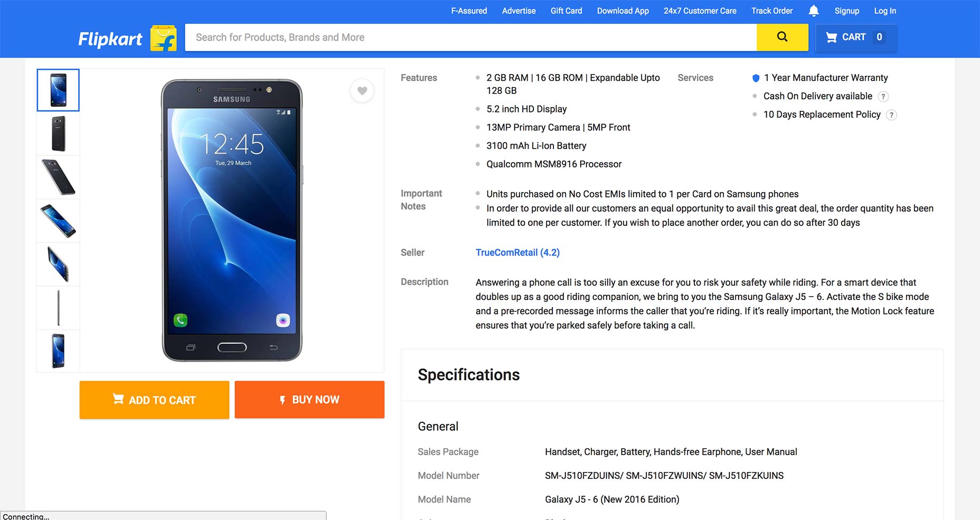This screenshot has width=980, height=520.
Task: Click 'Qualcomm MSM8916 Processor' feature
Action: (x=554, y=164)
